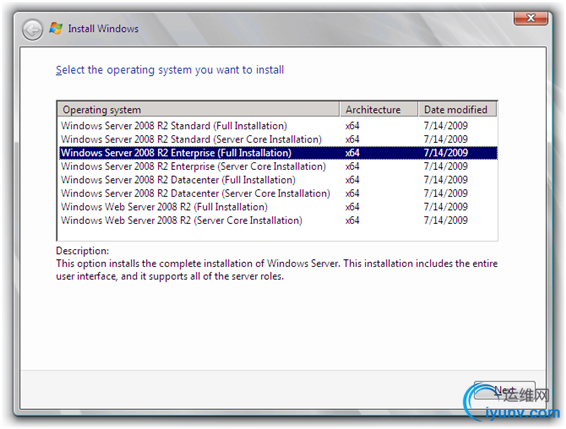The height and width of the screenshot is (429, 566).
Task: Select Windows Server 2008 R2 Standard (Full Installation)
Action: click(278, 126)
